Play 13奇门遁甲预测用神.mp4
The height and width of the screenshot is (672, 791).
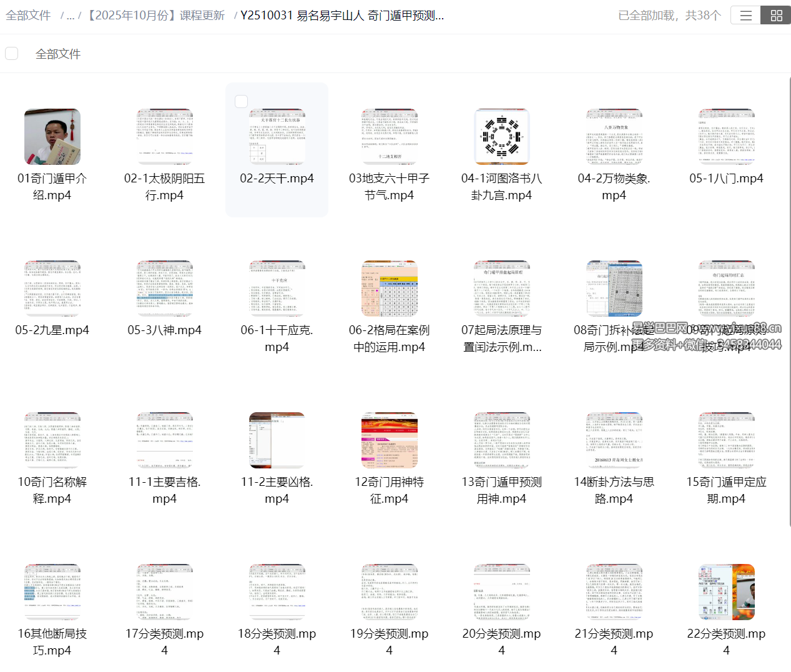coord(501,440)
